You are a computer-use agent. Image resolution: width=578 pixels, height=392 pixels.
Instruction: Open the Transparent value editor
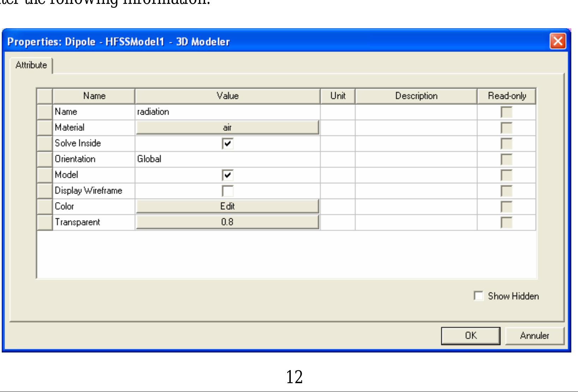[x=228, y=222]
